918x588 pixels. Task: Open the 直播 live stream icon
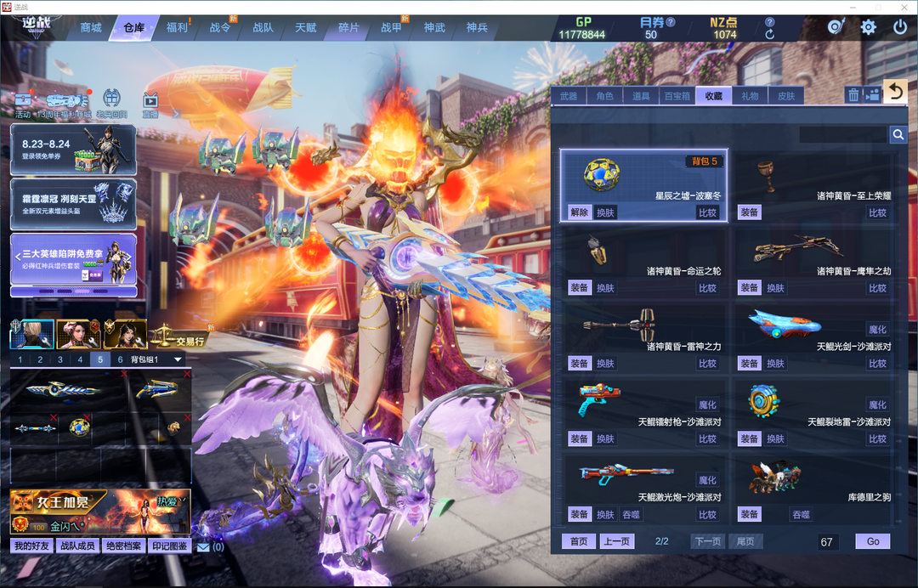[150, 105]
